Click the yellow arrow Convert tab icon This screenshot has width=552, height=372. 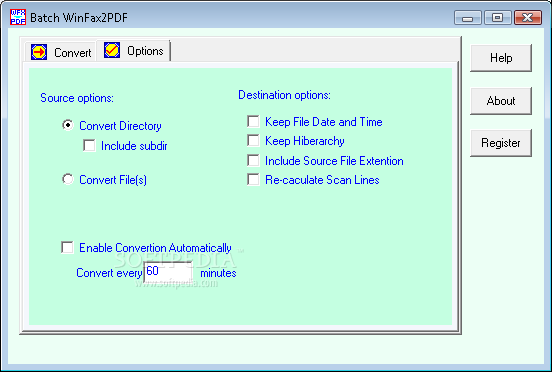coord(39,52)
